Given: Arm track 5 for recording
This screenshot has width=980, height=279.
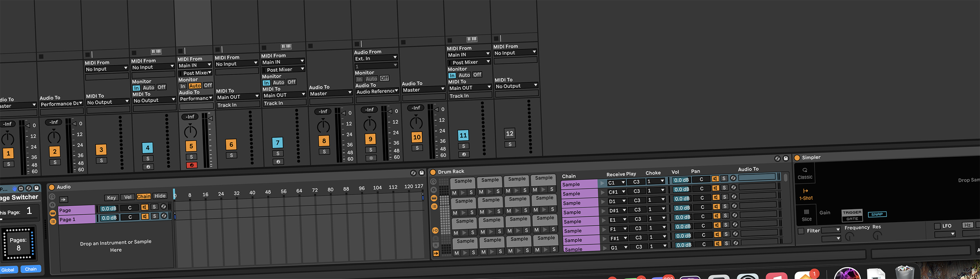Looking at the screenshot, I should 191,165.
